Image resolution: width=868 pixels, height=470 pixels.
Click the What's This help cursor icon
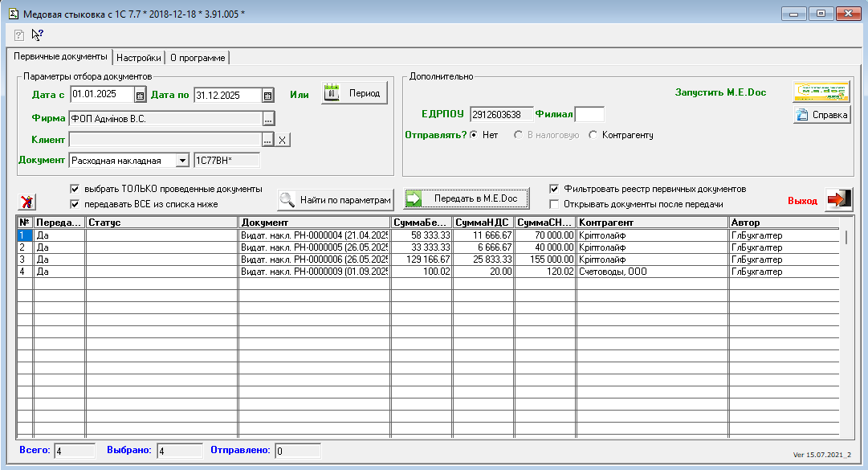point(37,35)
